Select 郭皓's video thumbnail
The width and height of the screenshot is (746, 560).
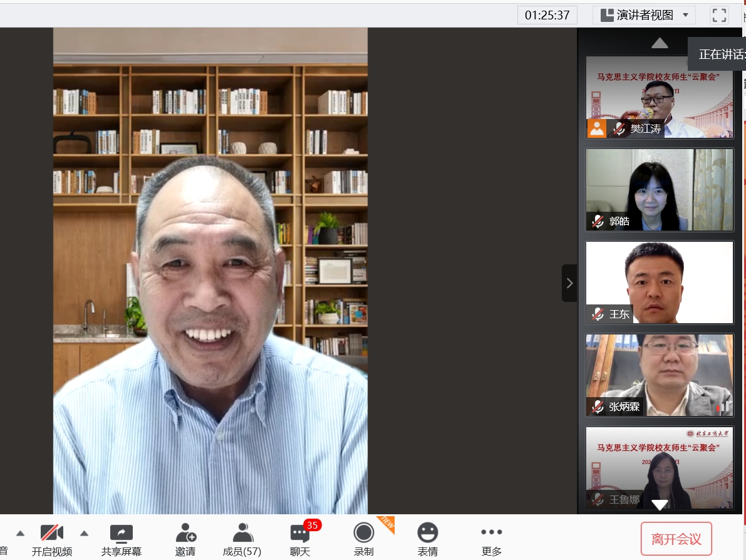660,190
